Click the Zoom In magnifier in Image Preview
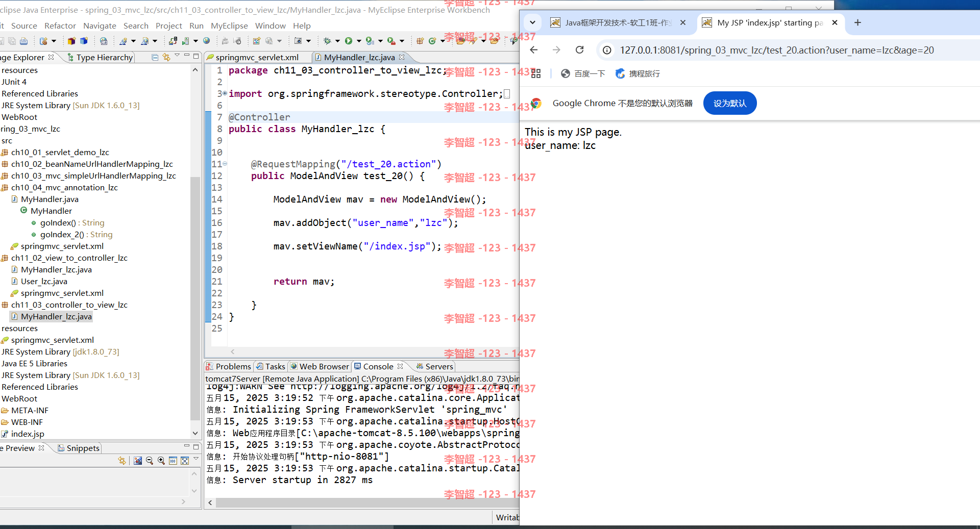The height and width of the screenshot is (529, 980). click(x=161, y=461)
